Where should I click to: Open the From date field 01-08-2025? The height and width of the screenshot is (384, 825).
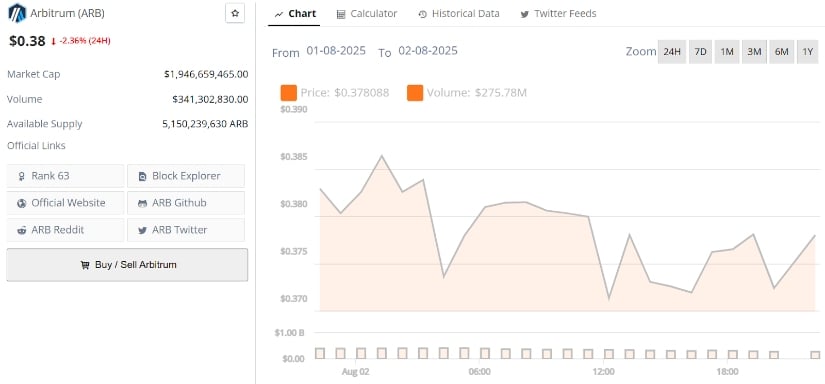pyautogui.click(x=336, y=51)
